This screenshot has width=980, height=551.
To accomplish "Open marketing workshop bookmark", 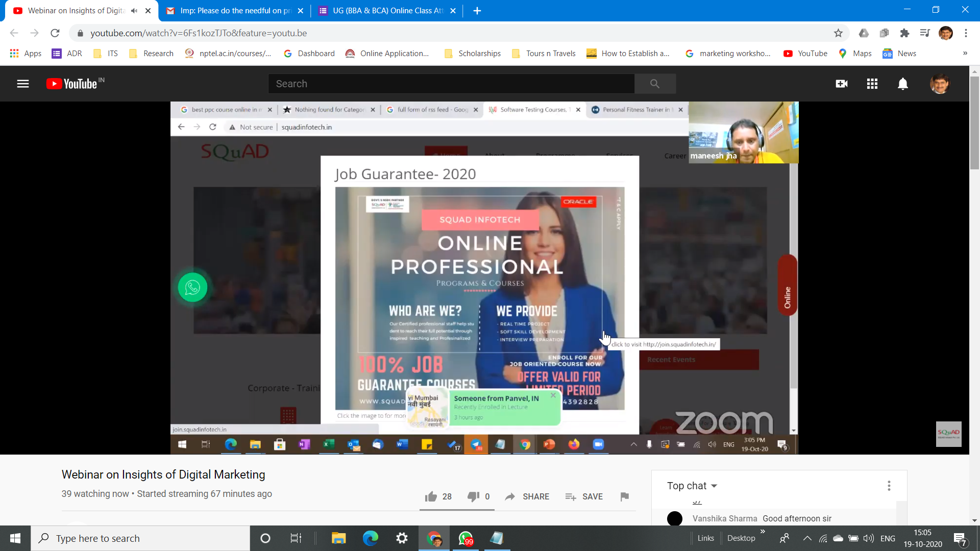I will pos(728,53).
